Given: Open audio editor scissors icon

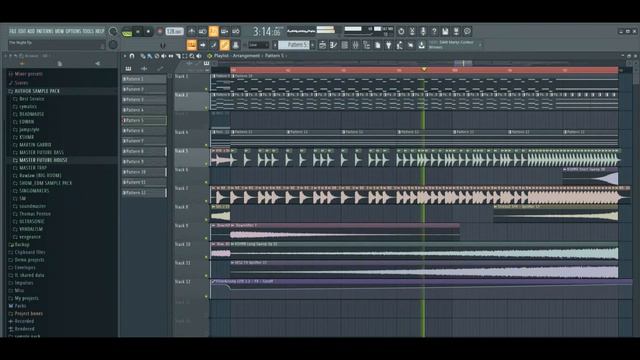Looking at the screenshot, I should (x=412, y=31).
